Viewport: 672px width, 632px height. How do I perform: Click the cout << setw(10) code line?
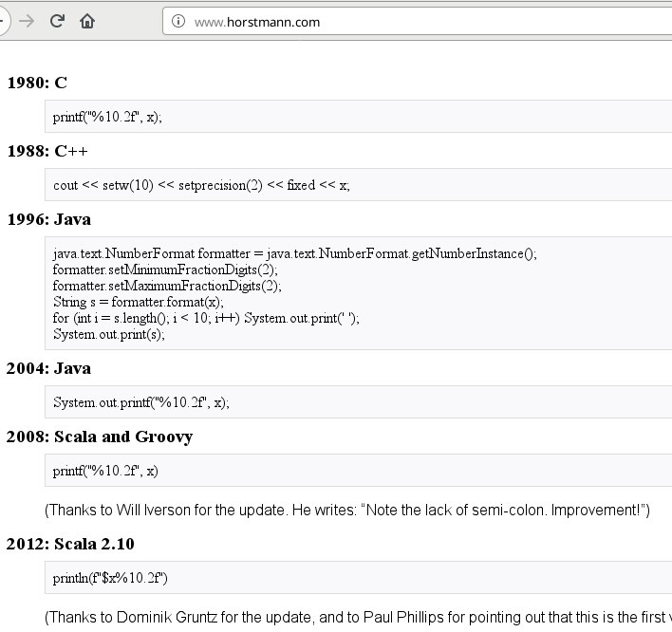(201, 185)
